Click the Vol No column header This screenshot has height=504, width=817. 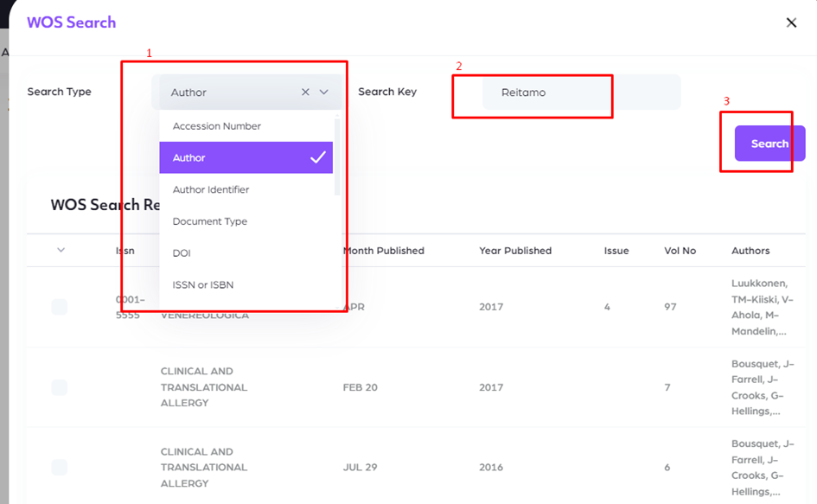(x=680, y=251)
